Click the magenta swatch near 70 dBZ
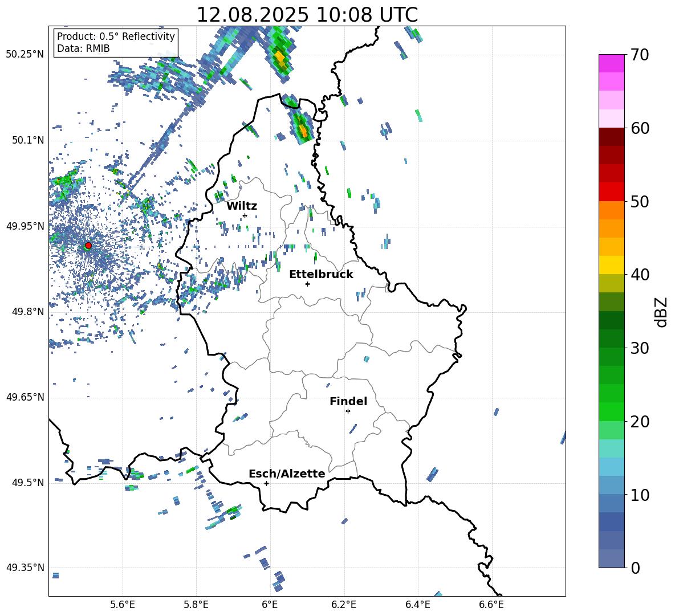Viewport: 675px width, 616px height. [x=611, y=63]
